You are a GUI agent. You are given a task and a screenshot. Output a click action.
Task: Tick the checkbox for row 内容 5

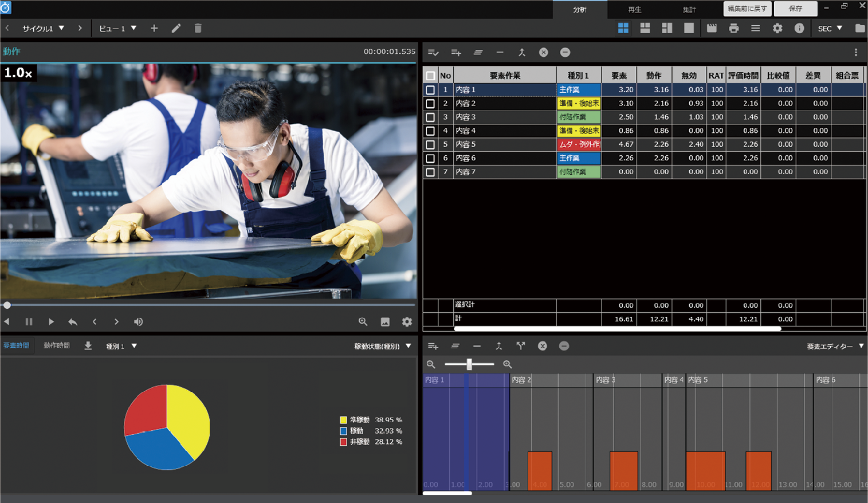click(x=430, y=144)
